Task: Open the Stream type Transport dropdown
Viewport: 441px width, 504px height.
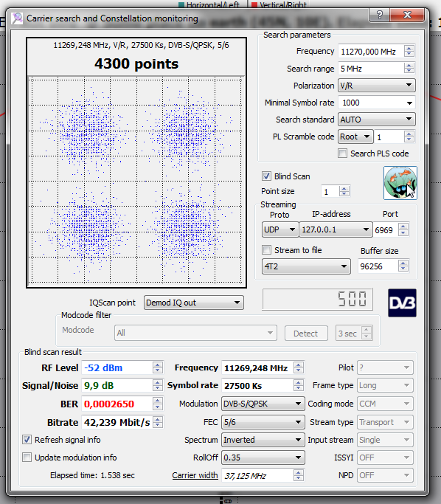Action: [x=385, y=422]
